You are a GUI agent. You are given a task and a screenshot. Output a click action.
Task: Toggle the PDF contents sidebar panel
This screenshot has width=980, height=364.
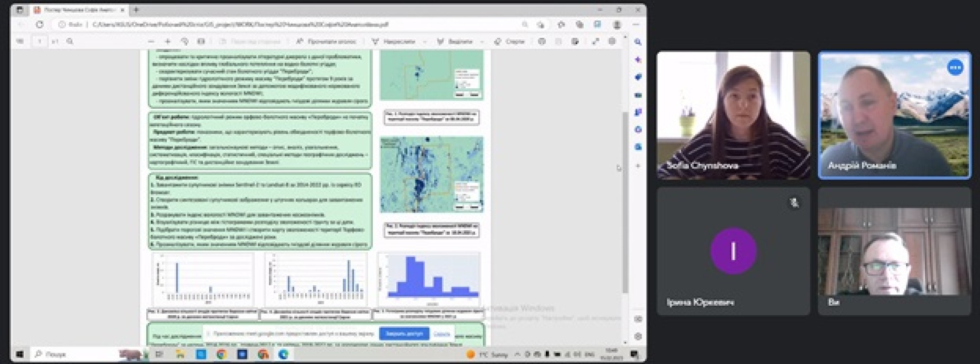coord(20,41)
